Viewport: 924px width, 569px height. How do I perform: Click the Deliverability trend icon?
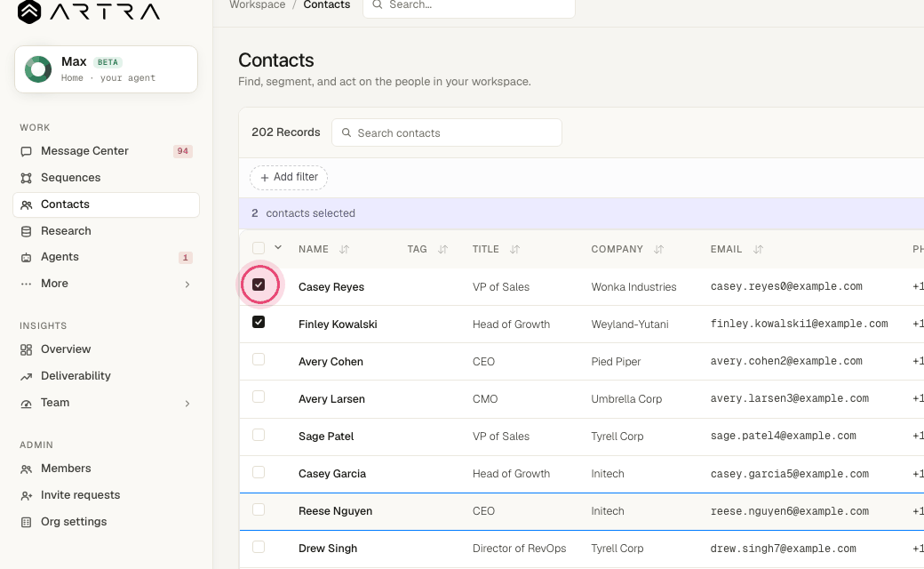(26, 376)
